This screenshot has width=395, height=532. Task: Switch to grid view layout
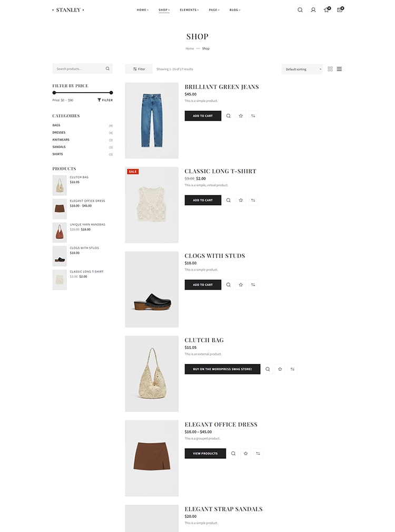tap(330, 69)
